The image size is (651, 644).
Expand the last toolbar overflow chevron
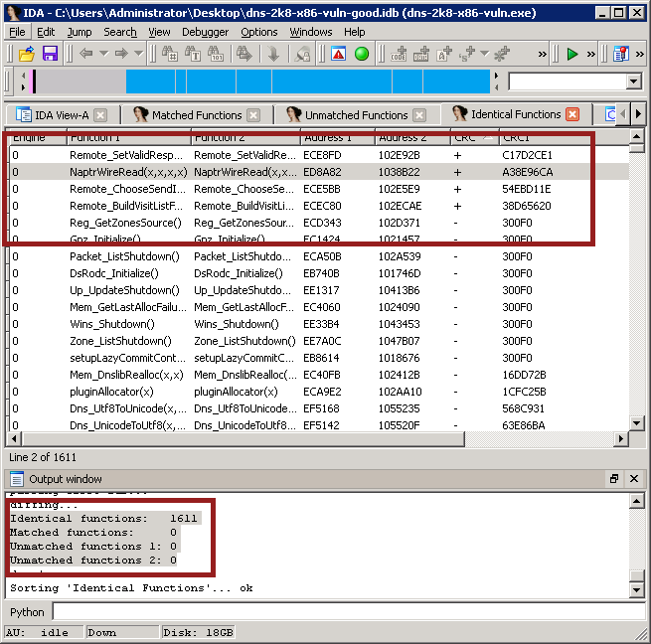click(x=640, y=54)
